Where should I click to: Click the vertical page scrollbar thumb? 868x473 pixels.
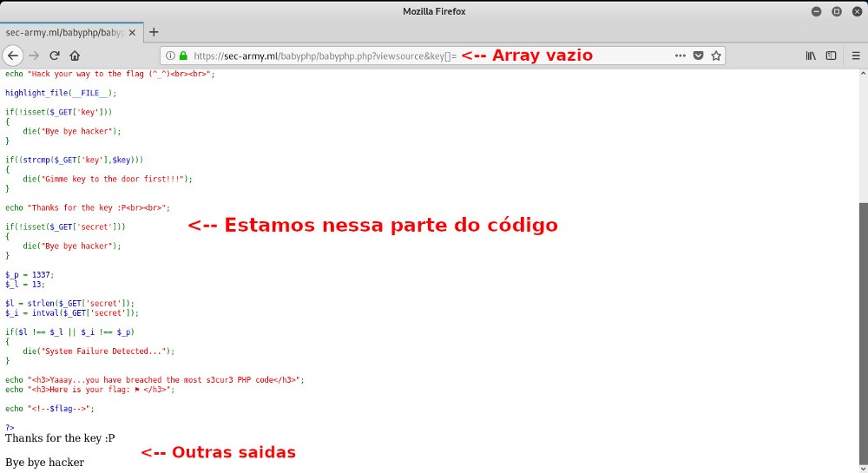tap(863, 330)
